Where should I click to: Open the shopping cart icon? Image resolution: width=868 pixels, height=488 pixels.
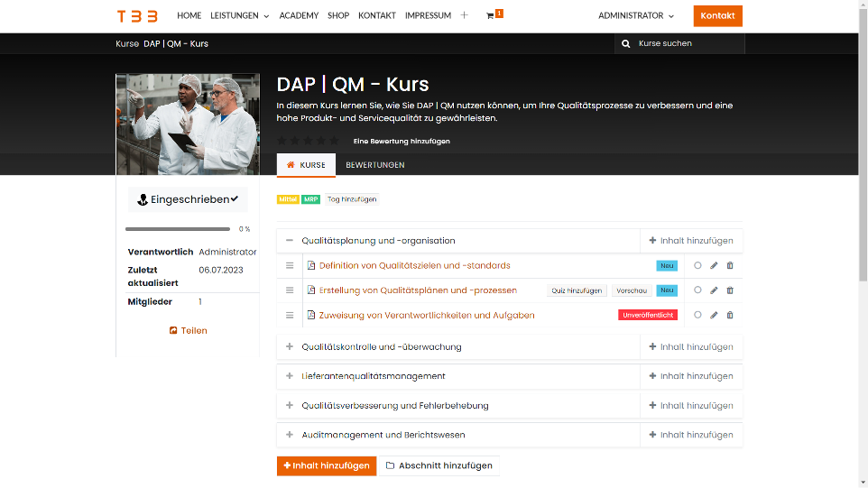pyautogui.click(x=490, y=16)
